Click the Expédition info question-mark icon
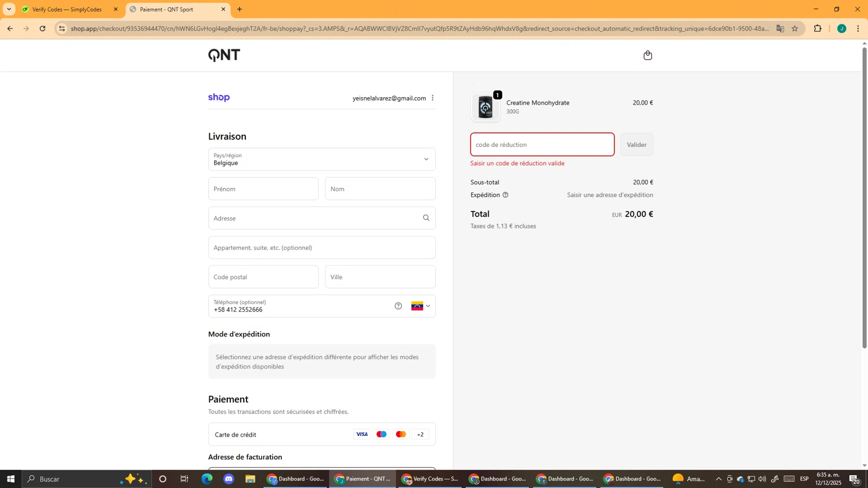 pos(505,195)
